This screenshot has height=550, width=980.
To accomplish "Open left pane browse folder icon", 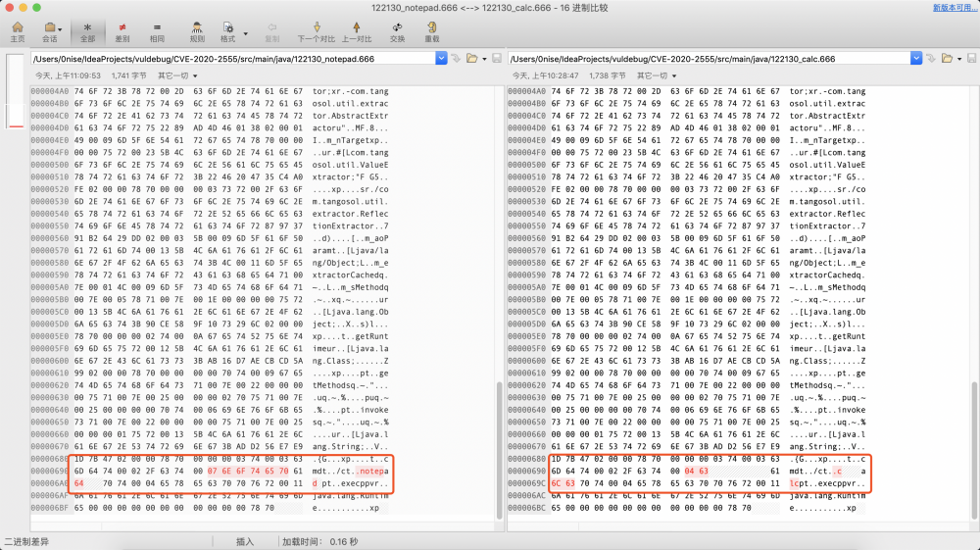I will (472, 58).
